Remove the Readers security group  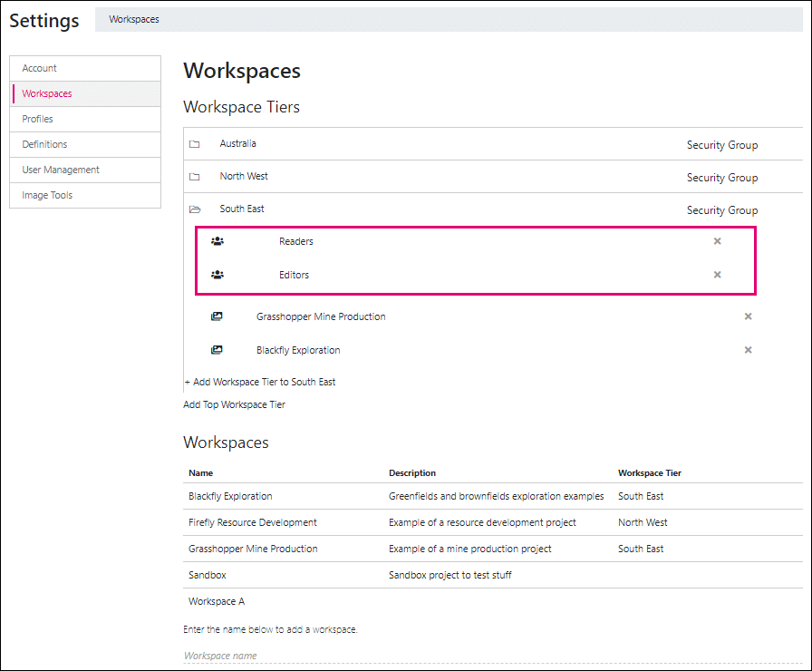coord(717,241)
